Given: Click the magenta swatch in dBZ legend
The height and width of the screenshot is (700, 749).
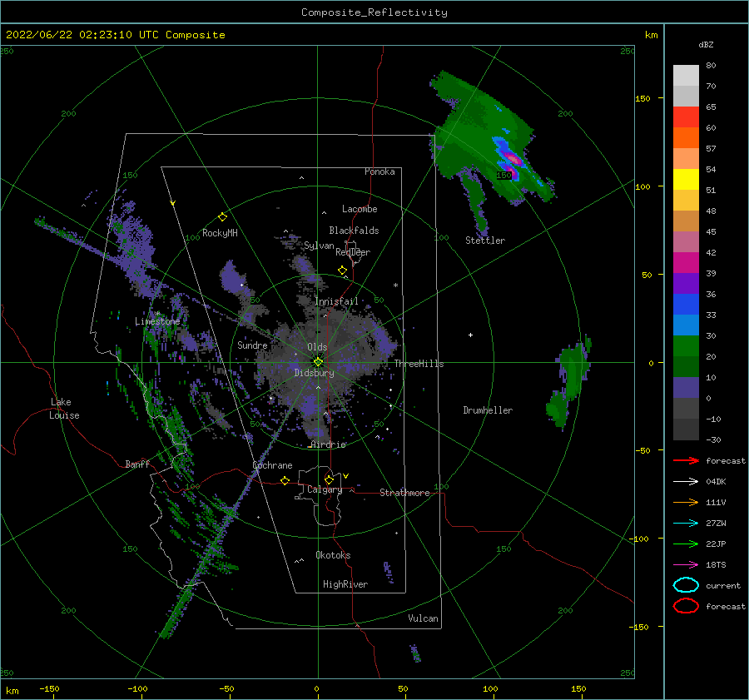Looking at the screenshot, I should point(686,263).
